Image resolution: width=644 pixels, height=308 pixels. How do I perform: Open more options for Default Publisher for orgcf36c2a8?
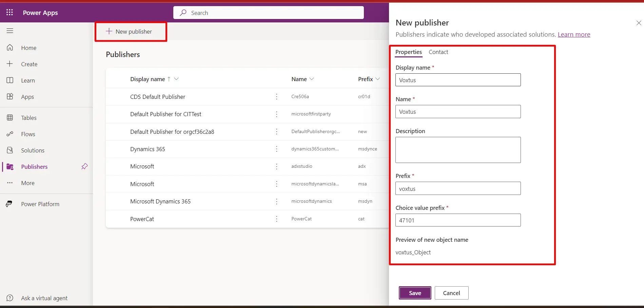click(x=277, y=131)
